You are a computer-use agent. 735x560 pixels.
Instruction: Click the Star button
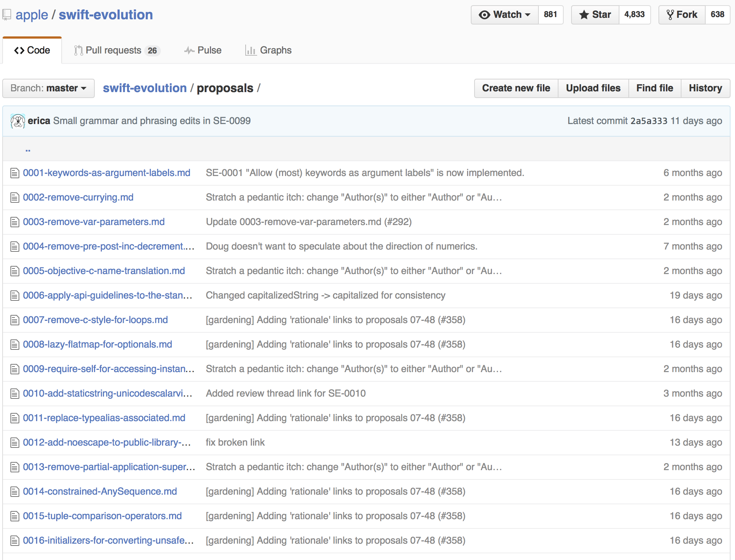pos(595,15)
